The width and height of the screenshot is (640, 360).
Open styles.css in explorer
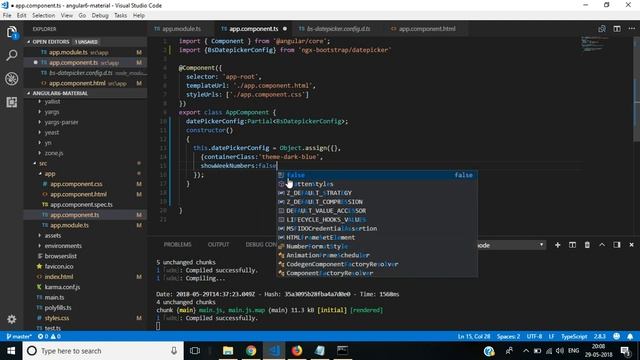pos(57,318)
